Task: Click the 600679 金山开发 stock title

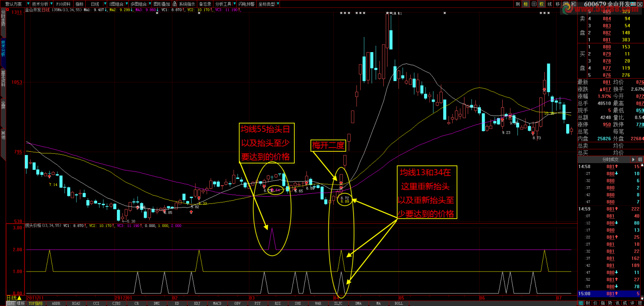Action: tap(607, 4)
